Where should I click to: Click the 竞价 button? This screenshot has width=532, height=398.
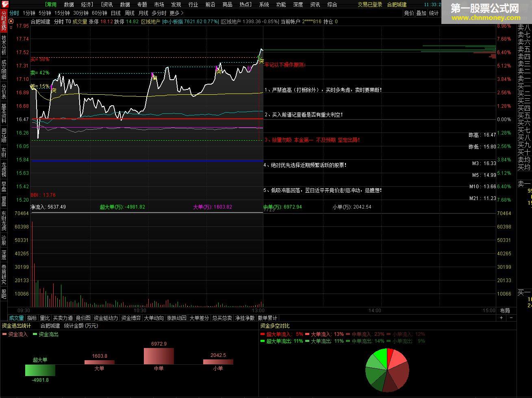[409, 13]
